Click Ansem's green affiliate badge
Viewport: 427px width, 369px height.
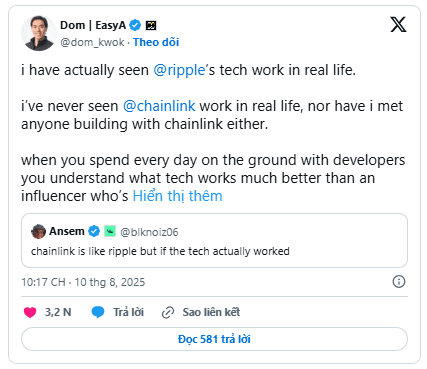(110, 231)
